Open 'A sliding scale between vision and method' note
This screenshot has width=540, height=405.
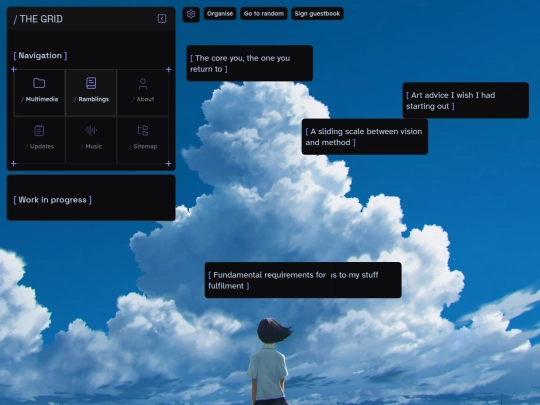click(365, 137)
